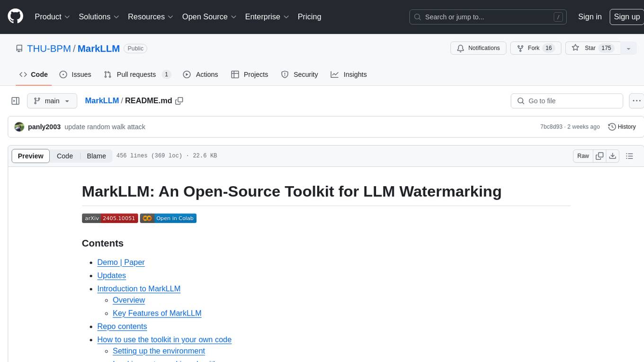The height and width of the screenshot is (362, 644).
Task: Open the THU-BPM organization page
Action: point(49,48)
